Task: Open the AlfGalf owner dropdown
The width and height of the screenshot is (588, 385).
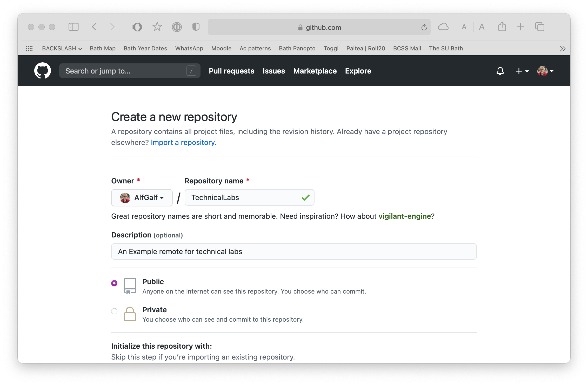Action: click(x=142, y=198)
